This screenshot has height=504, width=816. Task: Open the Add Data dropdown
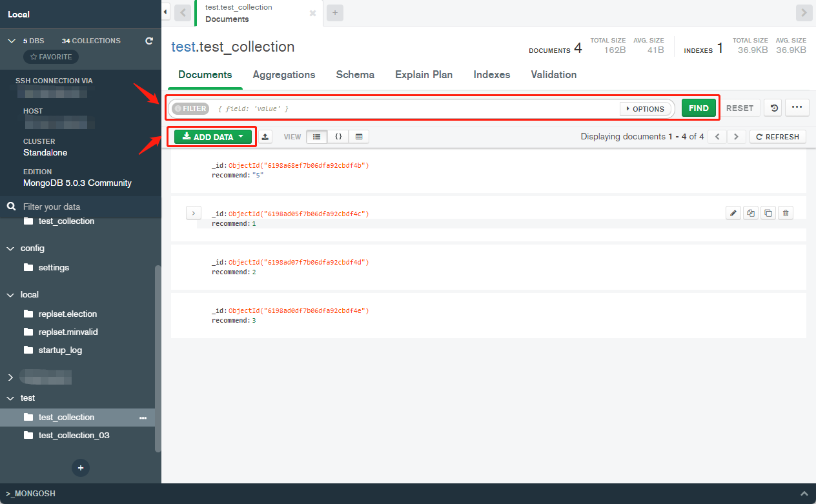click(212, 137)
